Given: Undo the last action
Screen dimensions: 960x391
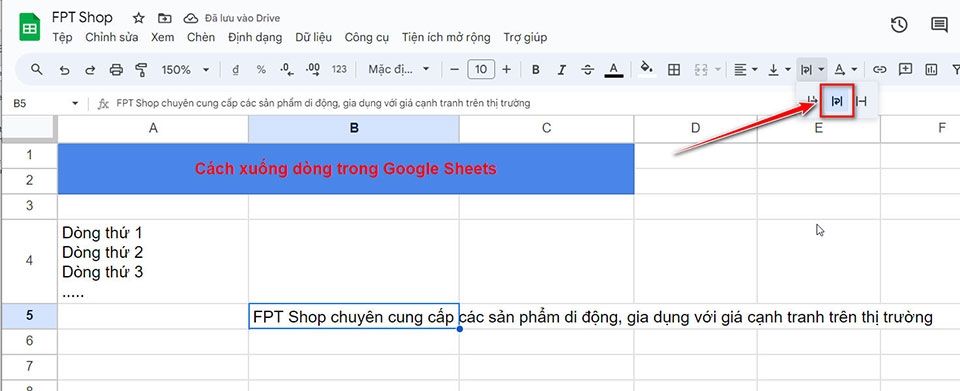Looking at the screenshot, I should click(64, 70).
